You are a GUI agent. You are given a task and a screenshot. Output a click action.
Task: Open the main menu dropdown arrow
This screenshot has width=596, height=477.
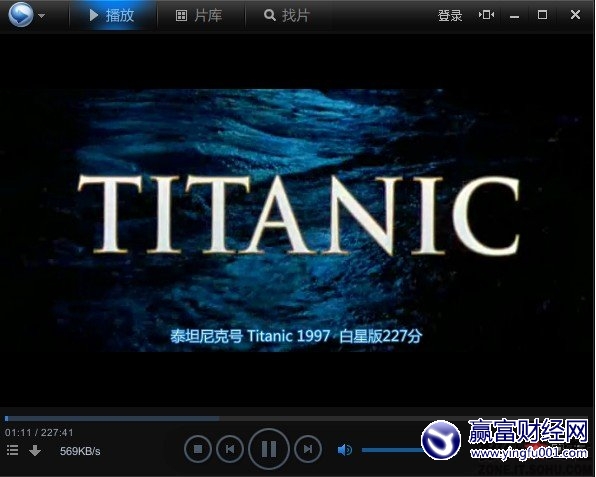[42, 16]
